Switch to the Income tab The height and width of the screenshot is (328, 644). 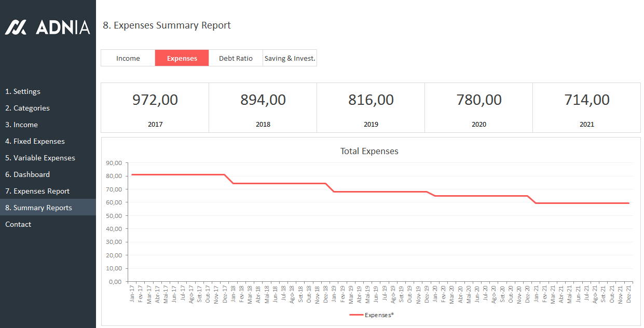pyautogui.click(x=128, y=58)
